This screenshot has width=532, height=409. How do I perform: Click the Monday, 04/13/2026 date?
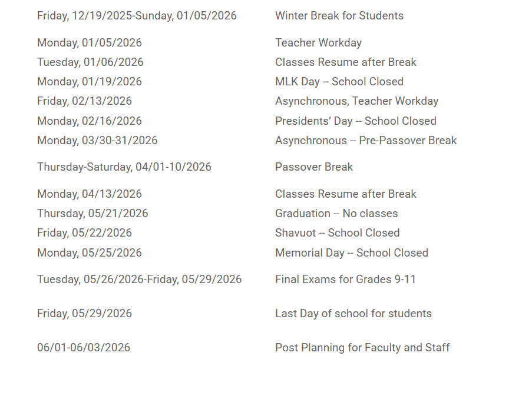pyautogui.click(x=90, y=194)
